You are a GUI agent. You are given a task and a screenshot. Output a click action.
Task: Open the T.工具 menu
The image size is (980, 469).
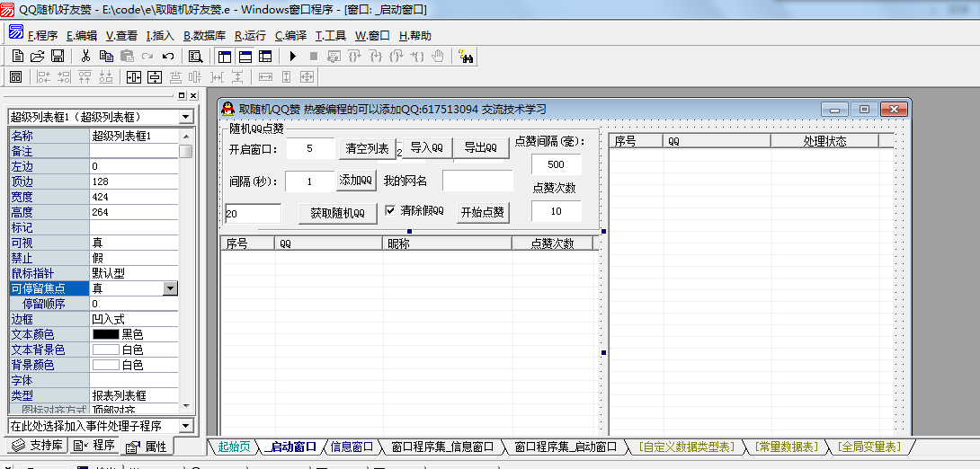coord(331,36)
